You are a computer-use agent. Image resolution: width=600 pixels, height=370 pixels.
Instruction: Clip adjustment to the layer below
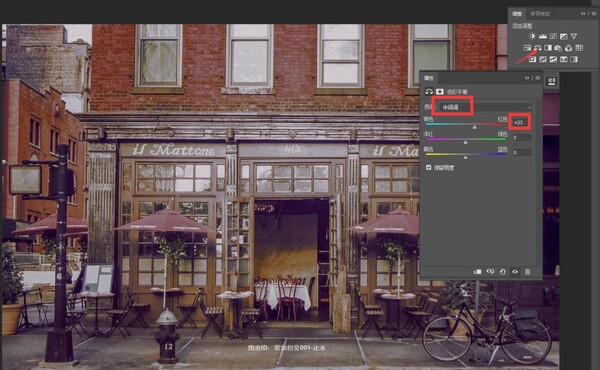(x=478, y=272)
